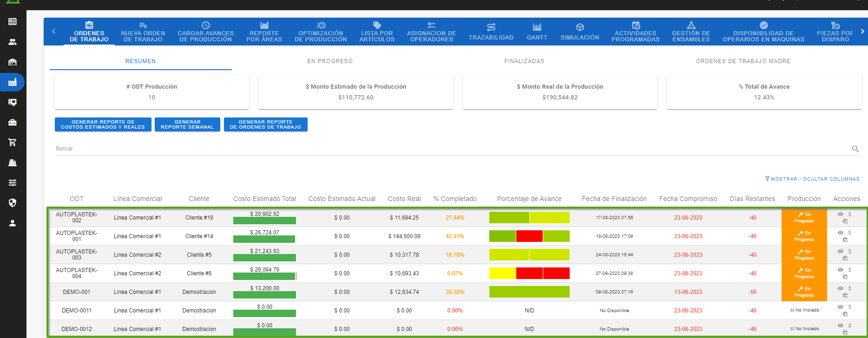Image resolution: width=868 pixels, height=338 pixels.
Task: Click eye icon on DEMO-0011 row
Action: point(840,307)
